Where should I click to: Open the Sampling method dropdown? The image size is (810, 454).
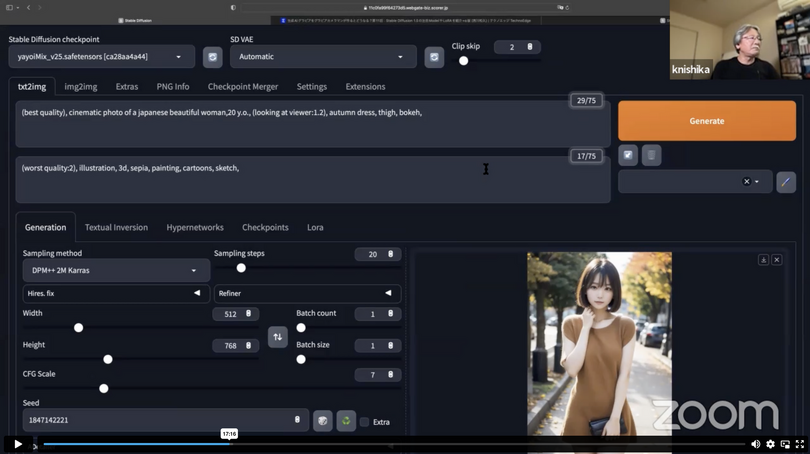[116, 271]
